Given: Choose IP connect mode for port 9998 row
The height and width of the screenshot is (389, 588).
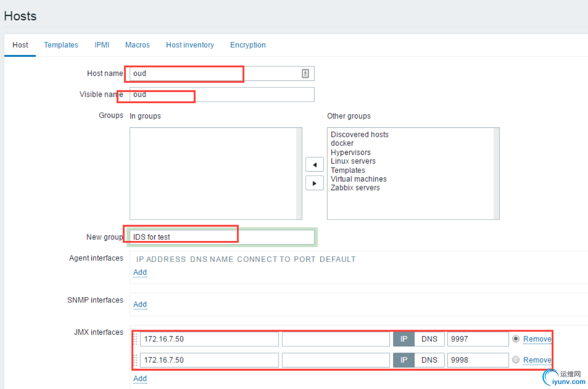Looking at the screenshot, I should pos(404,360).
